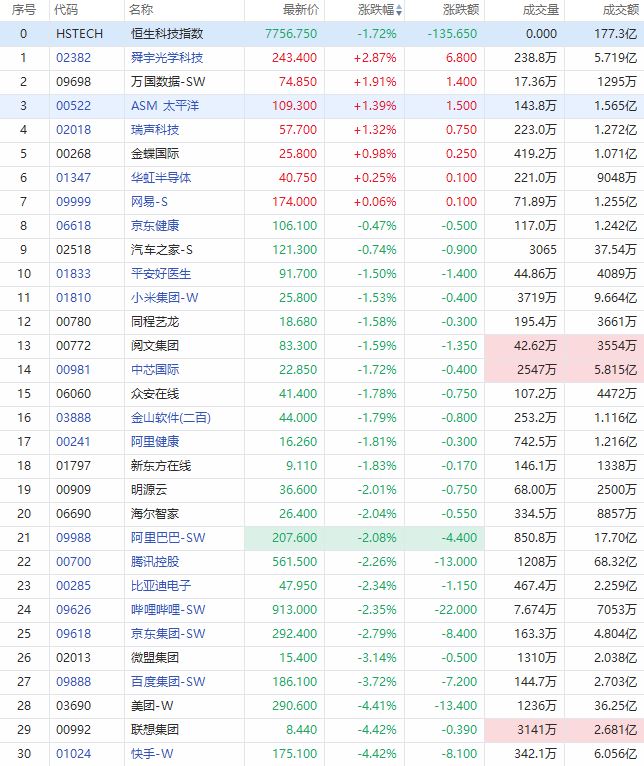
Task: Open 网易-S stock link
Action: (x=149, y=201)
